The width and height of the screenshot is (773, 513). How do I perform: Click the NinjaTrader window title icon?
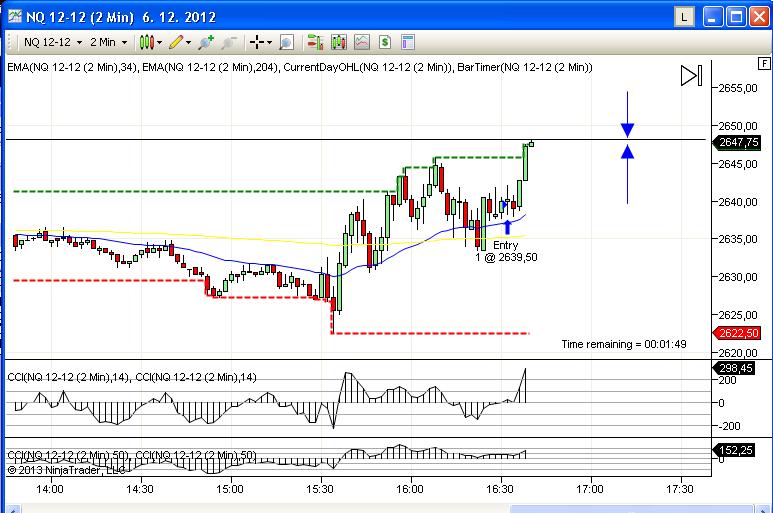(x=15, y=17)
